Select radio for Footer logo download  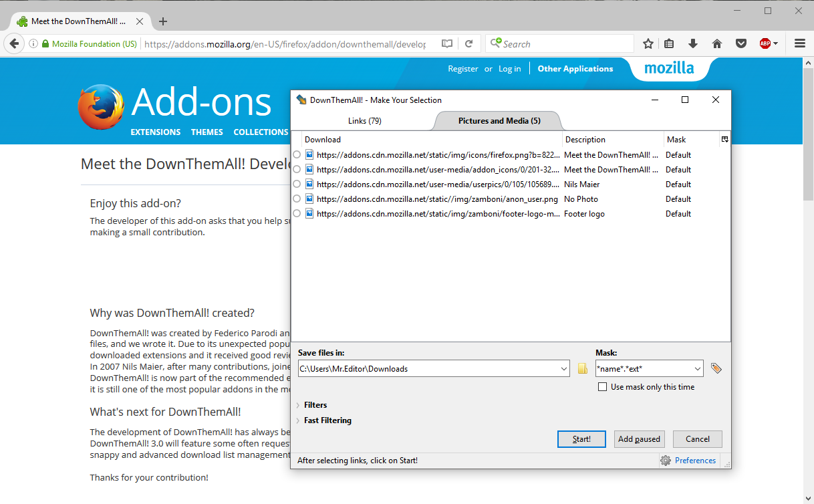(x=297, y=214)
